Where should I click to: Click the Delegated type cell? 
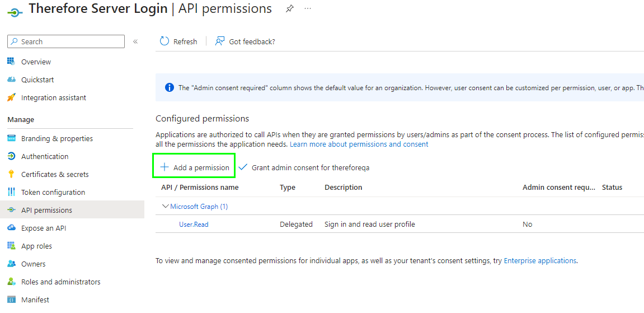point(296,225)
